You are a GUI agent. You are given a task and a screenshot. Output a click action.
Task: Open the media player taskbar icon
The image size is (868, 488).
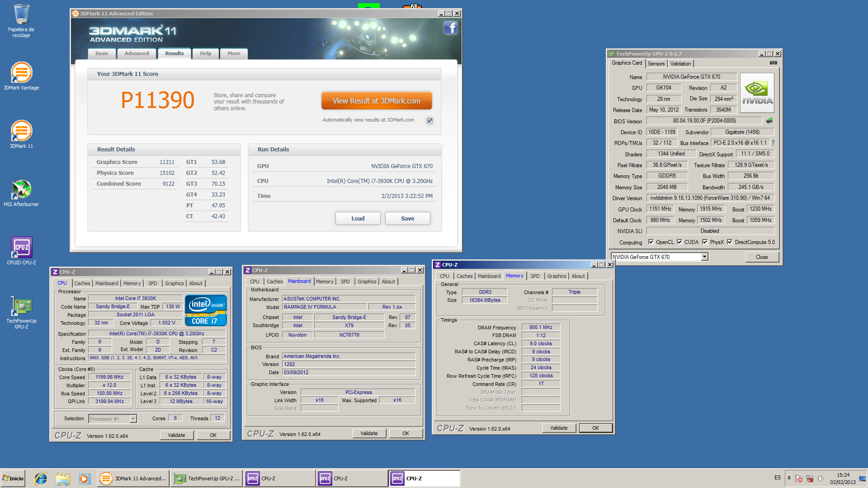pos(85,479)
